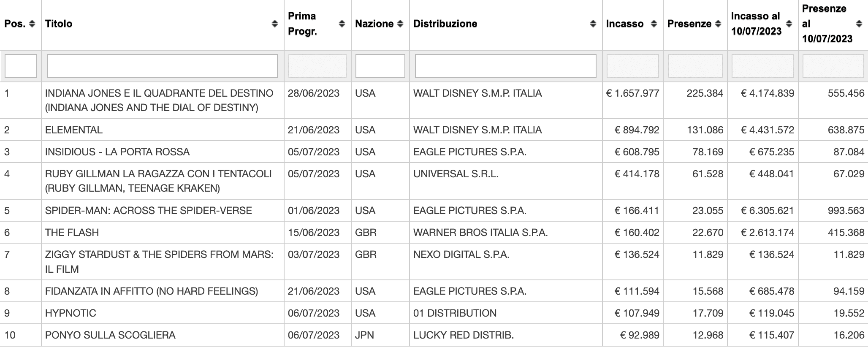
Task: Sort by Incasso using arrow icon
Action: coord(654,24)
